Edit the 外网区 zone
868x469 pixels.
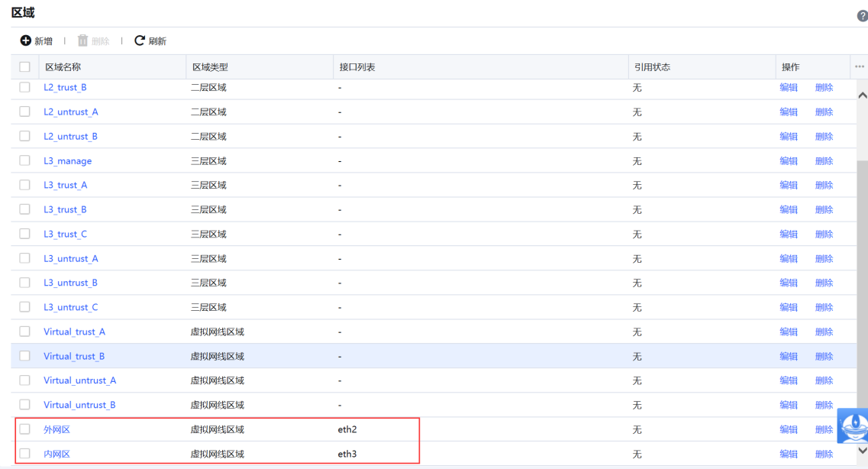[x=788, y=429]
